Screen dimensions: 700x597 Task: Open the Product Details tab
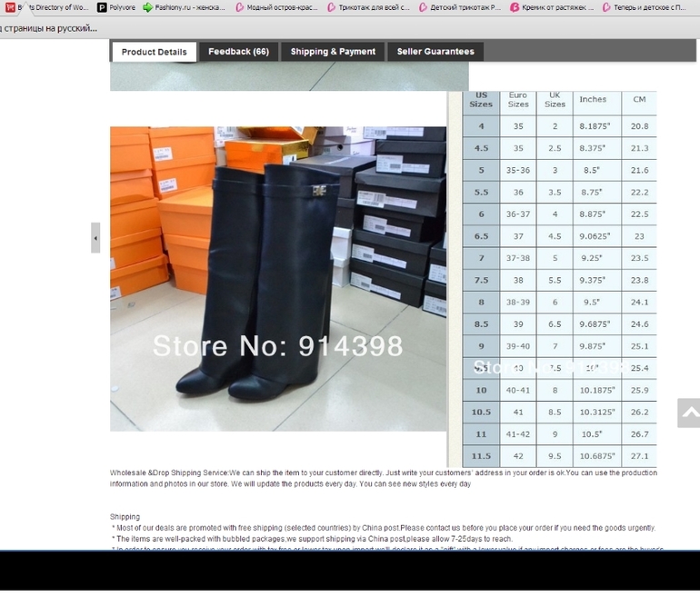(x=154, y=52)
